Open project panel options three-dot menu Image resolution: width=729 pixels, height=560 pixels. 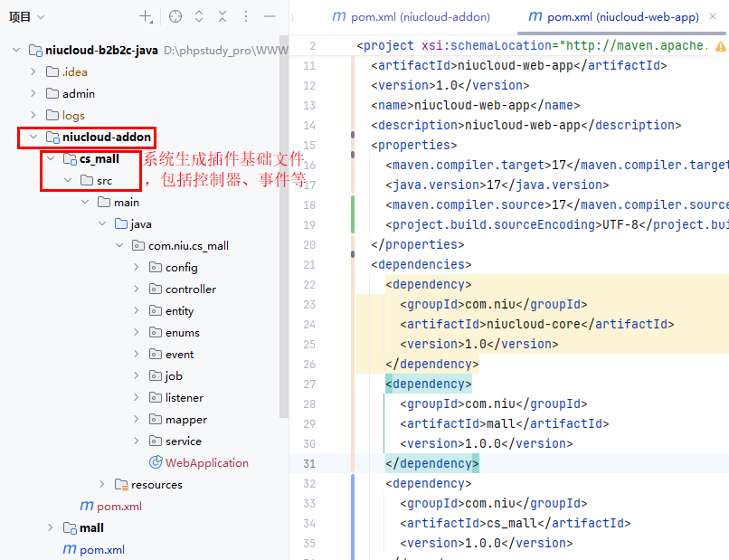click(x=246, y=16)
